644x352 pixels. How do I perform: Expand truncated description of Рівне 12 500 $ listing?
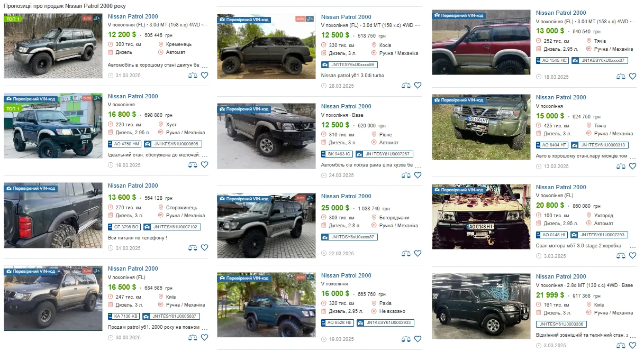[x=418, y=165]
